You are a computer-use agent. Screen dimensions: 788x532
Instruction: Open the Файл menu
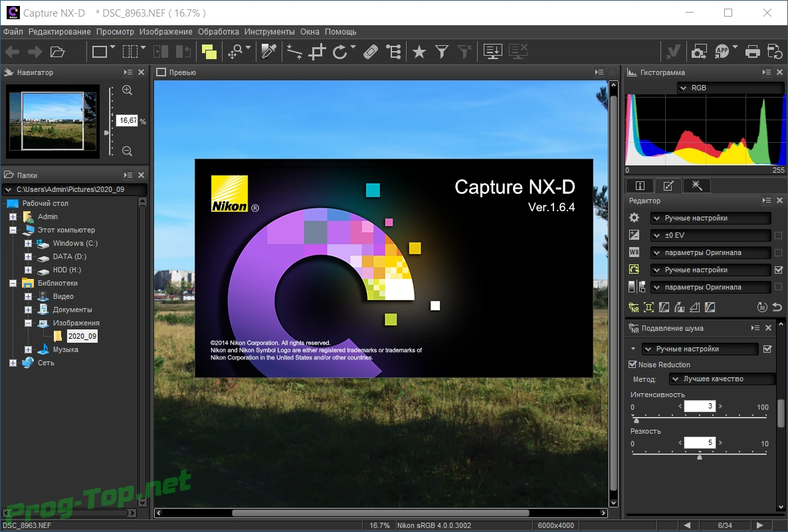[x=13, y=32]
